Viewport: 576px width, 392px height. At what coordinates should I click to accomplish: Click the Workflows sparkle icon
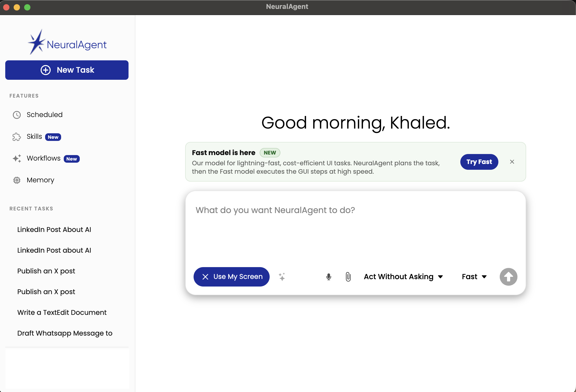pyautogui.click(x=17, y=158)
